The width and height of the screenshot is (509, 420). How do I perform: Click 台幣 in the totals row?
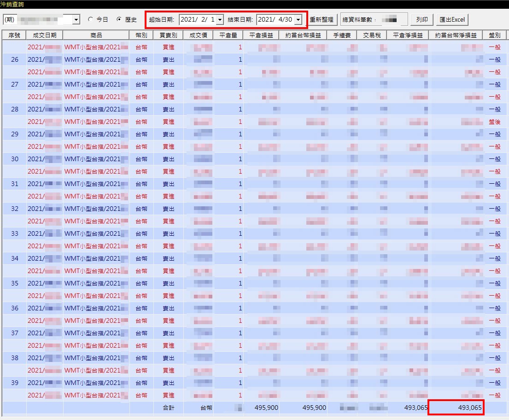point(206,408)
